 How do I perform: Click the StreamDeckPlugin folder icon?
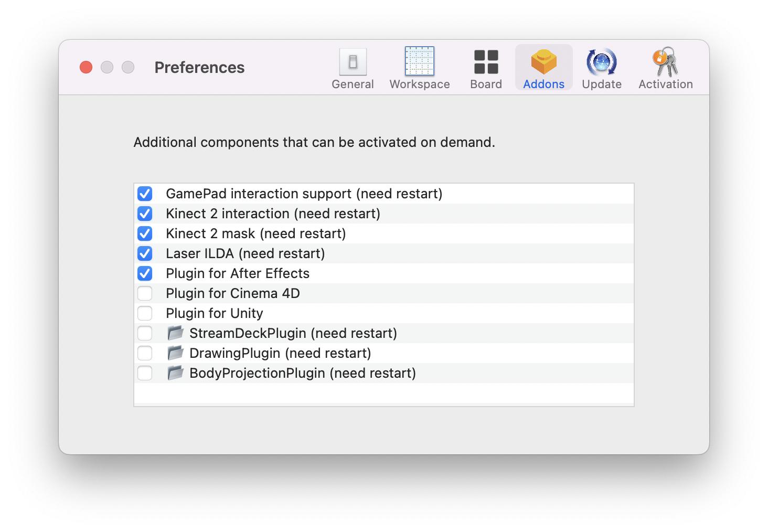coord(175,333)
